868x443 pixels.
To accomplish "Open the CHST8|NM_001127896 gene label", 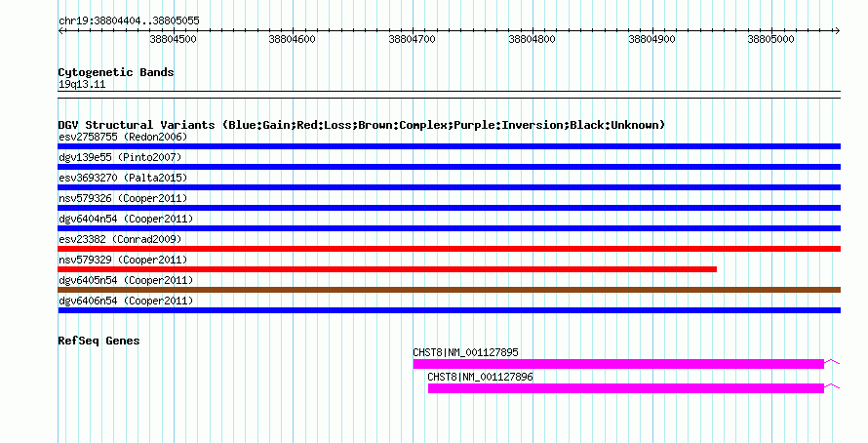I will (x=480, y=377).
